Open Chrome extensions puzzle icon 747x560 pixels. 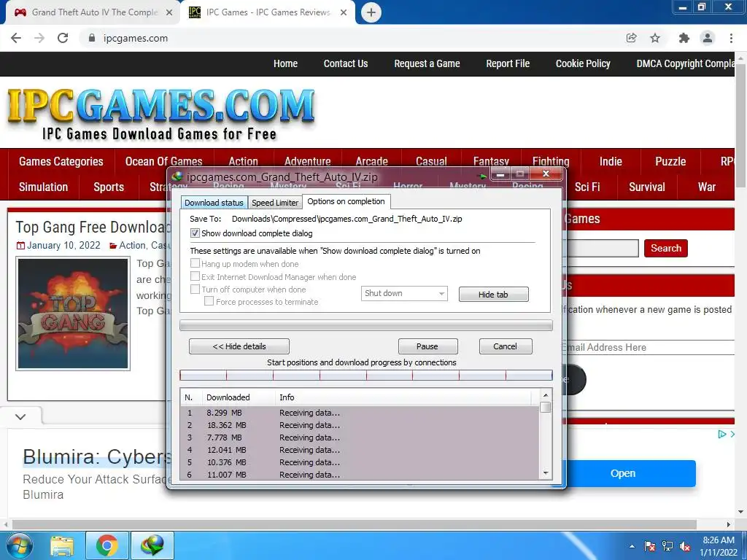(x=684, y=38)
